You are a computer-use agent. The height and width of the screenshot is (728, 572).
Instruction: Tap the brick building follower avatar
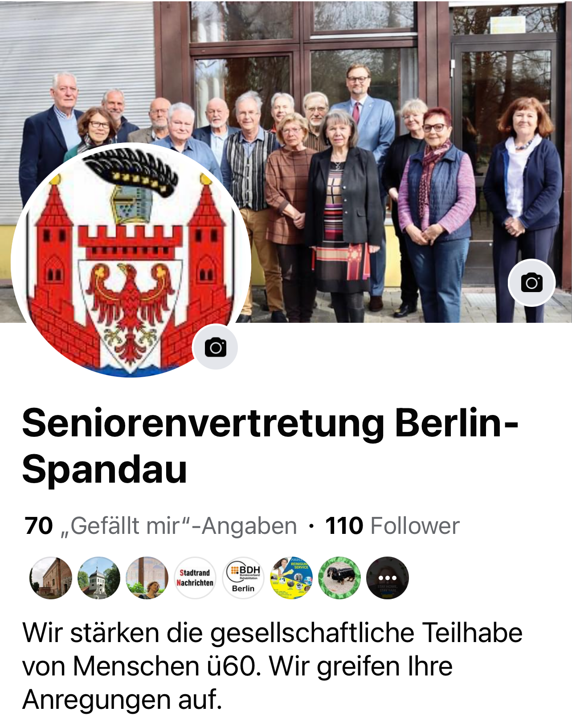pos(51,578)
